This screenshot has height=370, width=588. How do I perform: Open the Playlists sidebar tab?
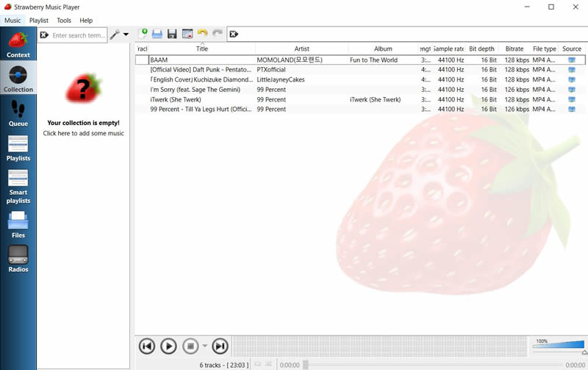pyautogui.click(x=18, y=147)
